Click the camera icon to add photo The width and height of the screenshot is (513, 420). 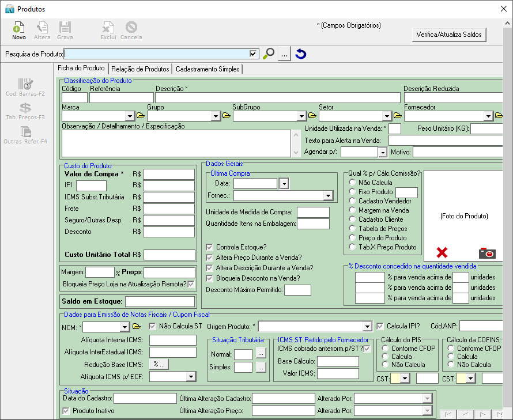487,252
